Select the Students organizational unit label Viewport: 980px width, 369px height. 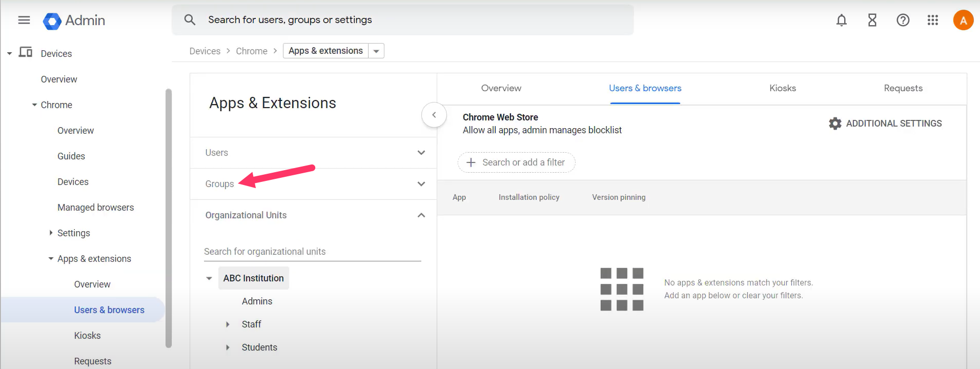[x=259, y=347]
